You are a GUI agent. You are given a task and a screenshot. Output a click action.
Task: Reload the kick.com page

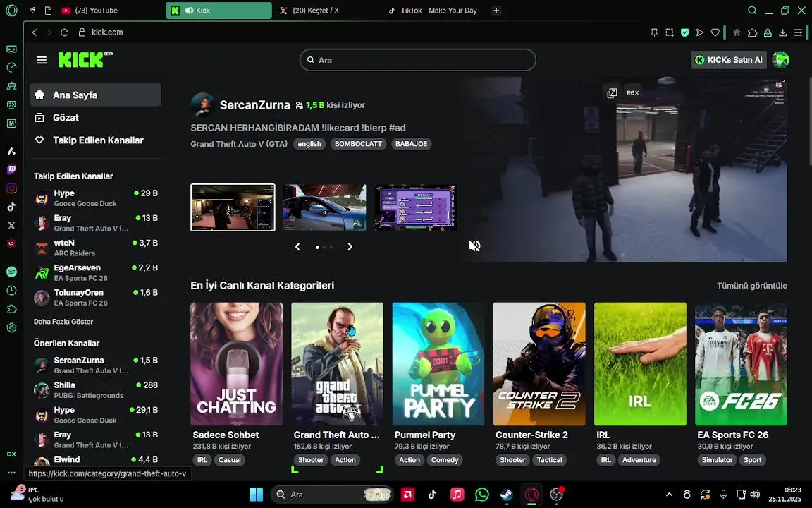[x=64, y=32]
